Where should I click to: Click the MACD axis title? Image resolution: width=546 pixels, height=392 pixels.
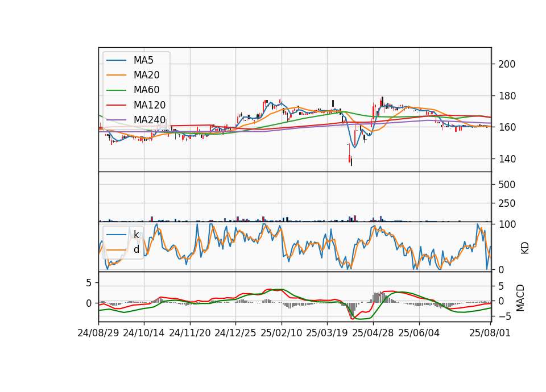pos(520,298)
